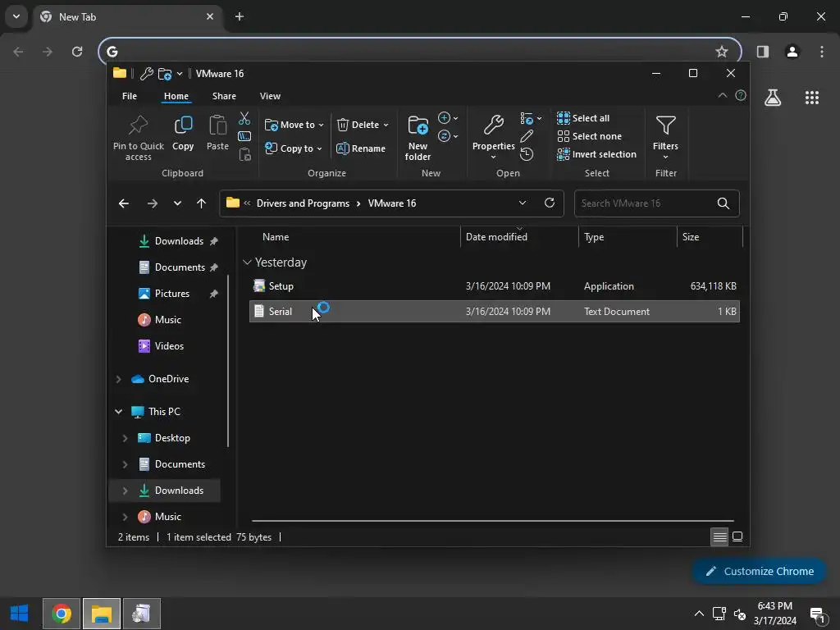Open Chrome Labs flask icon
Image resolution: width=840 pixels, height=630 pixels.
[x=773, y=98]
